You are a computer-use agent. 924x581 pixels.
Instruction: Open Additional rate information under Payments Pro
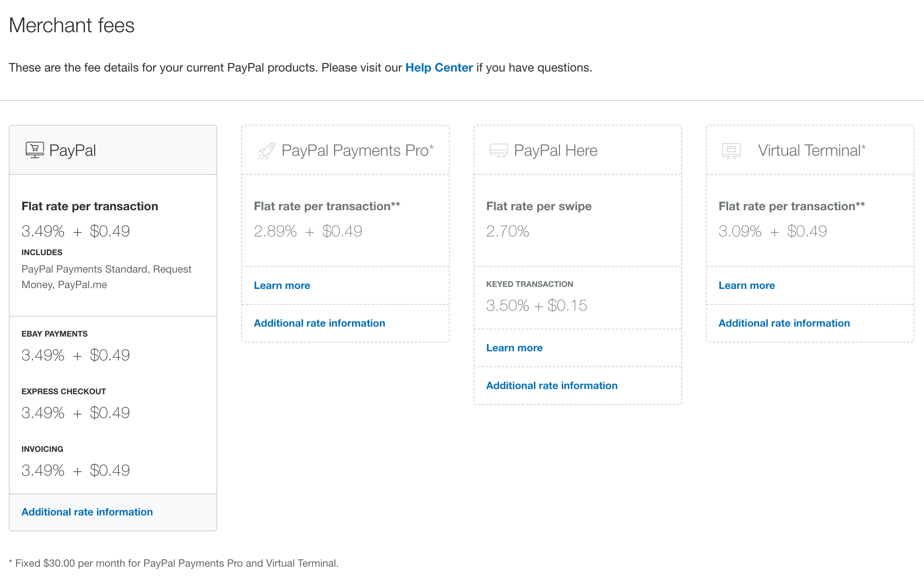319,323
